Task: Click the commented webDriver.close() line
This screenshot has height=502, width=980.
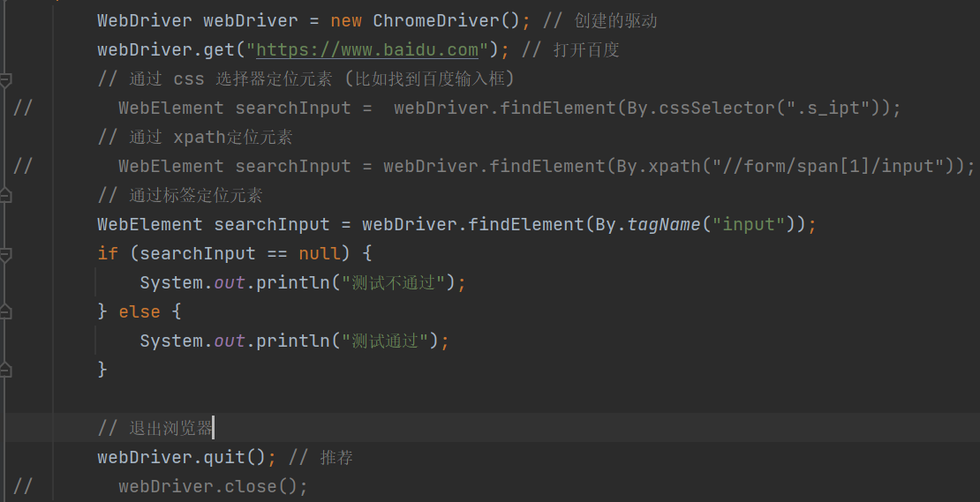Action: tap(213, 486)
